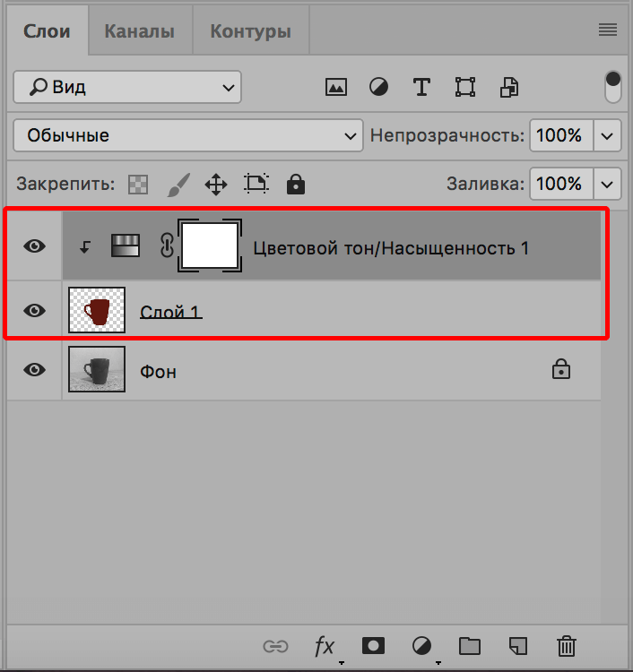Viewport: 633px width, 672px height.
Task: Select the Фон layer name
Action: click(x=158, y=372)
